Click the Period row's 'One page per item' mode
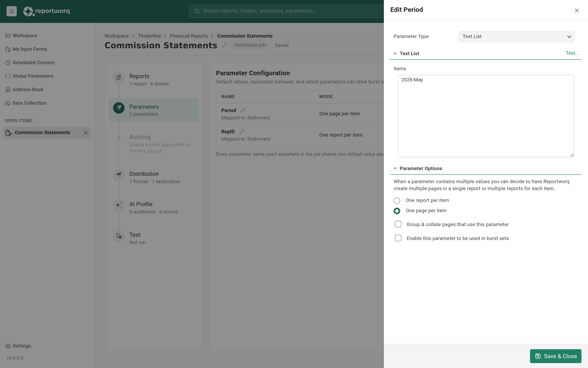Viewport: 588px width, 368px height. [x=340, y=114]
